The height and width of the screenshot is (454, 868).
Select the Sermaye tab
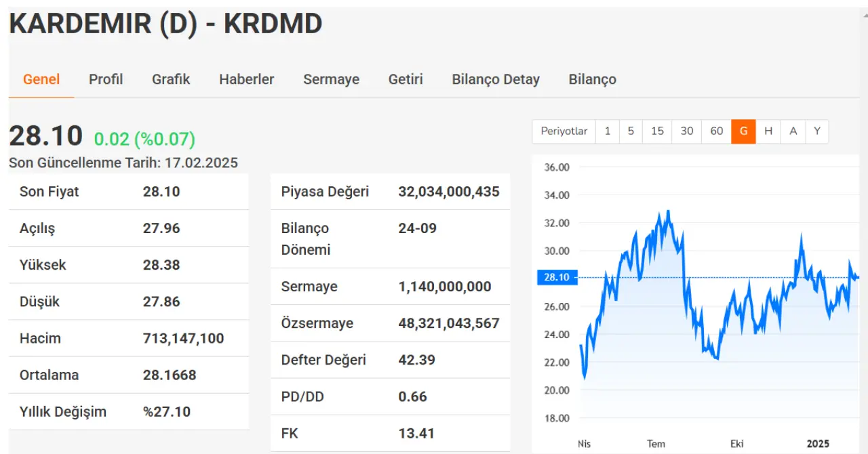[331, 79]
